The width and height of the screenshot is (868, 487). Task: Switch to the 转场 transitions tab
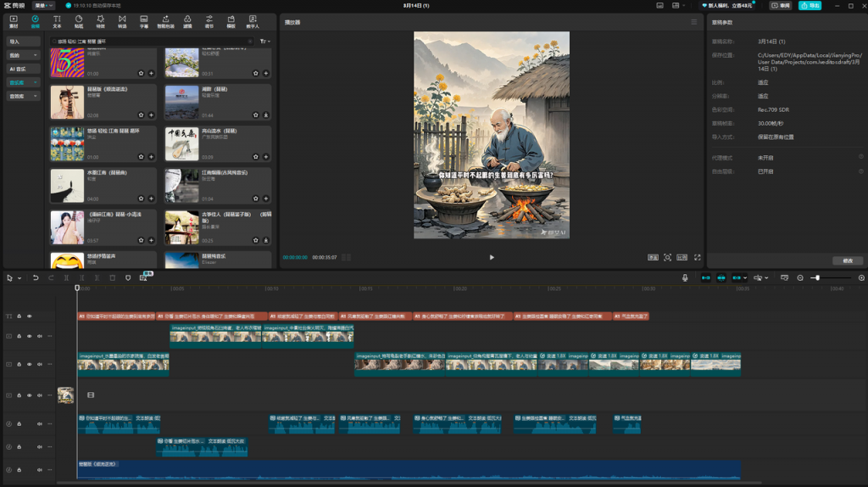122,21
